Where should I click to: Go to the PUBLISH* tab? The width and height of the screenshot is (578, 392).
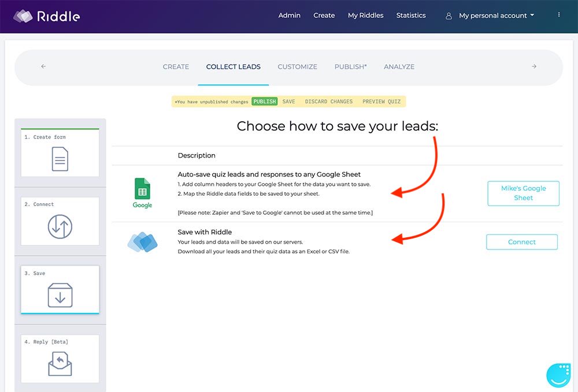tap(351, 66)
